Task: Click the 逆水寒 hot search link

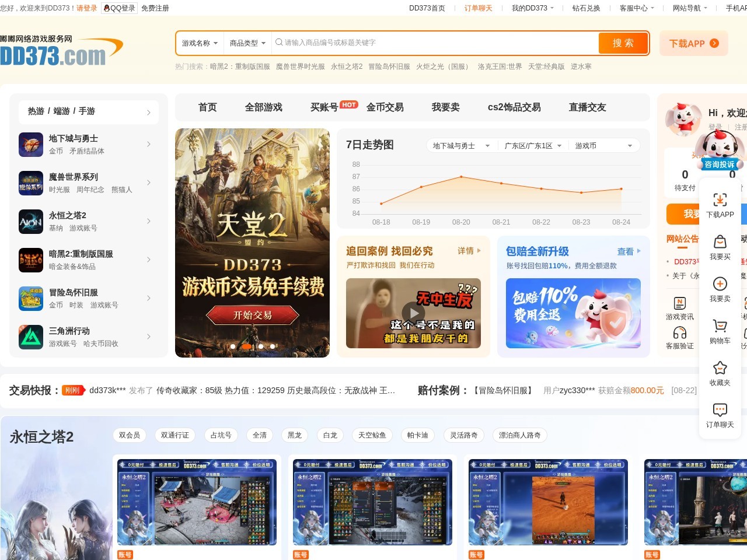Action: (x=581, y=66)
